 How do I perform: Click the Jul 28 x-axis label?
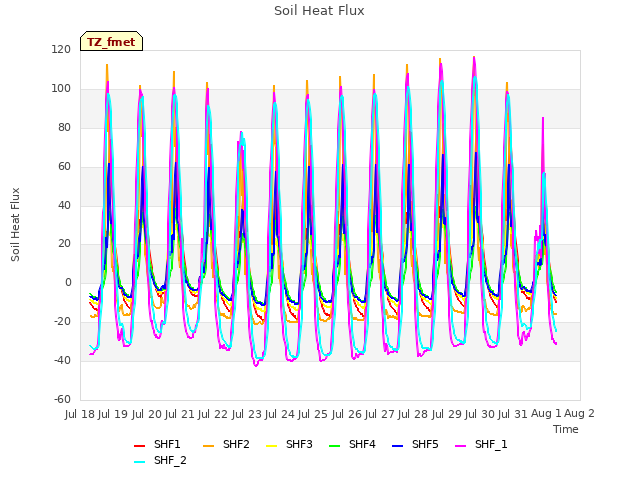pos(413,414)
